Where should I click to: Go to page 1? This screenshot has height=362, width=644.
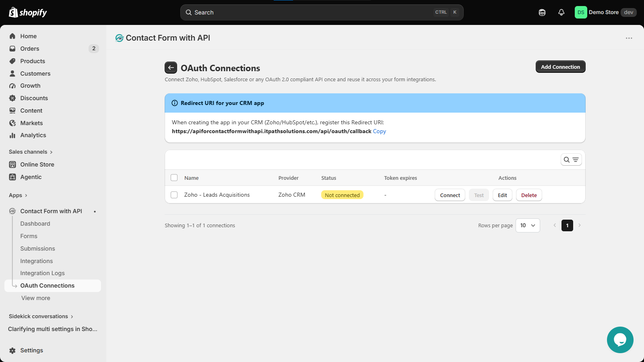coord(567,225)
